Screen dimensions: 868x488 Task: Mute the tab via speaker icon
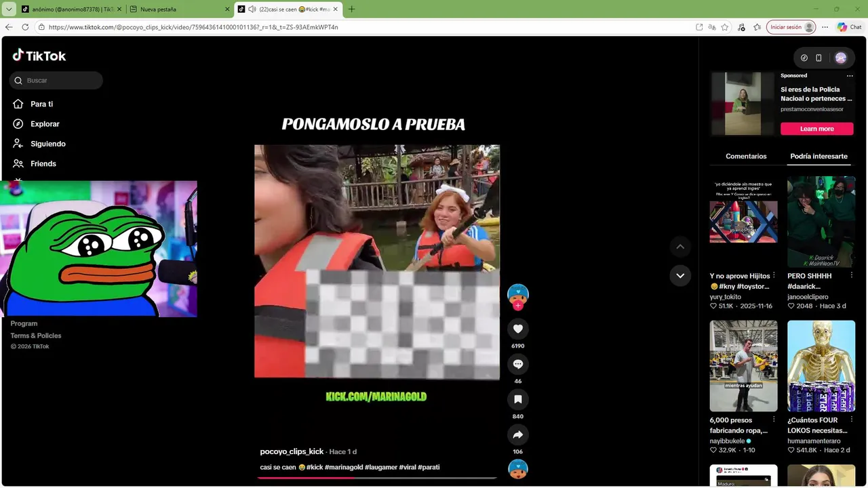point(252,9)
